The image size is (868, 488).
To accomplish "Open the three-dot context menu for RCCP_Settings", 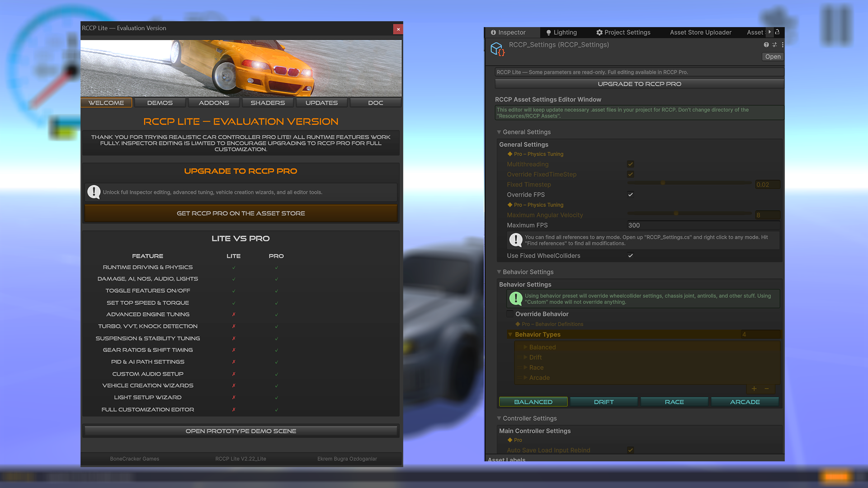I will click(783, 45).
